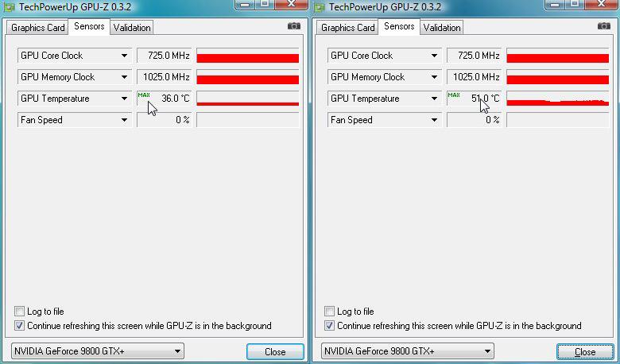Click the GPU-Z title bar icon in right window
The width and height of the screenshot is (620, 364).
(x=319, y=7)
